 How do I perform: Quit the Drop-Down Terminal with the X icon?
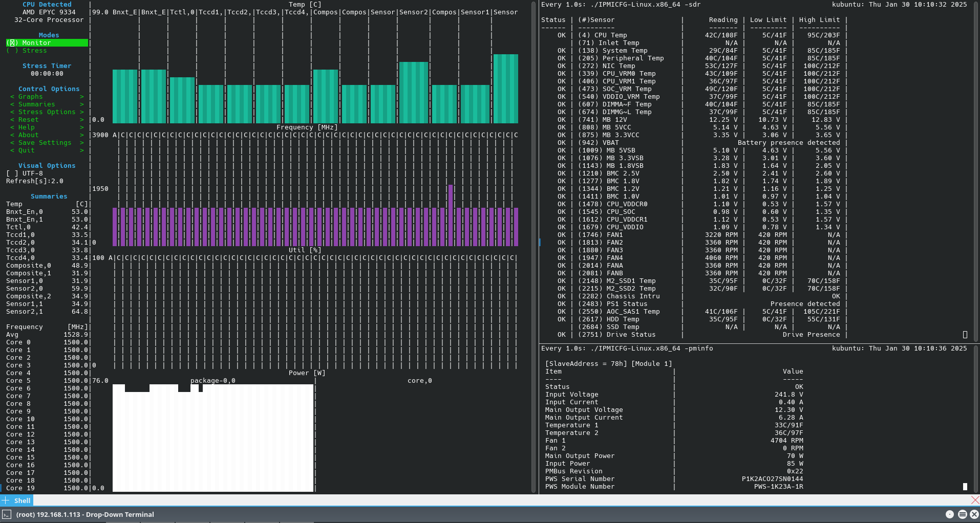pos(974,514)
